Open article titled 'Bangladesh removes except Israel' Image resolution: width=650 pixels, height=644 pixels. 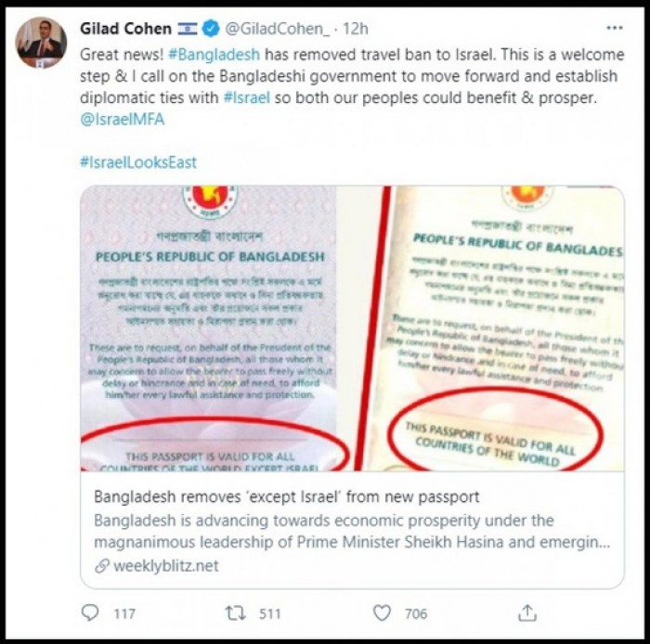(x=286, y=496)
